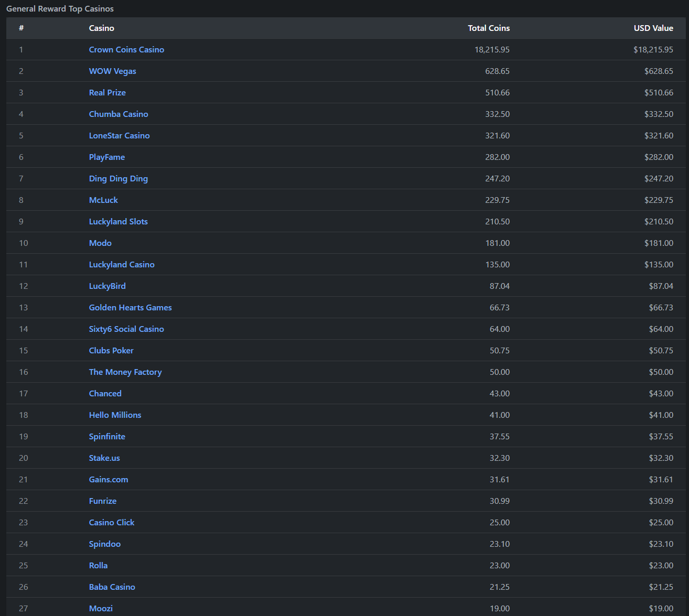Open the Funrize link
The height and width of the screenshot is (616, 689).
pos(103,501)
